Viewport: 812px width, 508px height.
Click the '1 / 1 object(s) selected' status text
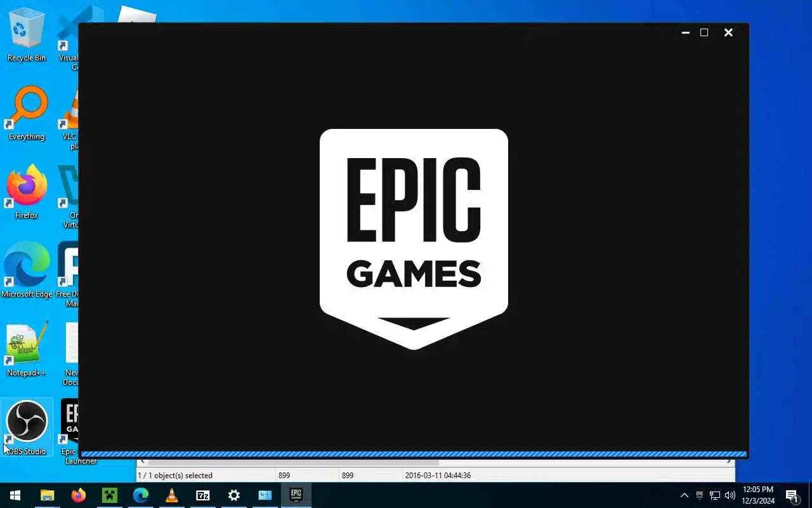click(x=175, y=475)
